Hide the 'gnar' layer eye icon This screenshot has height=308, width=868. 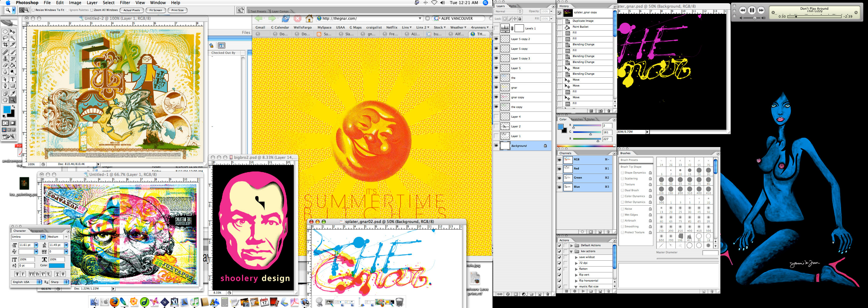496,87
